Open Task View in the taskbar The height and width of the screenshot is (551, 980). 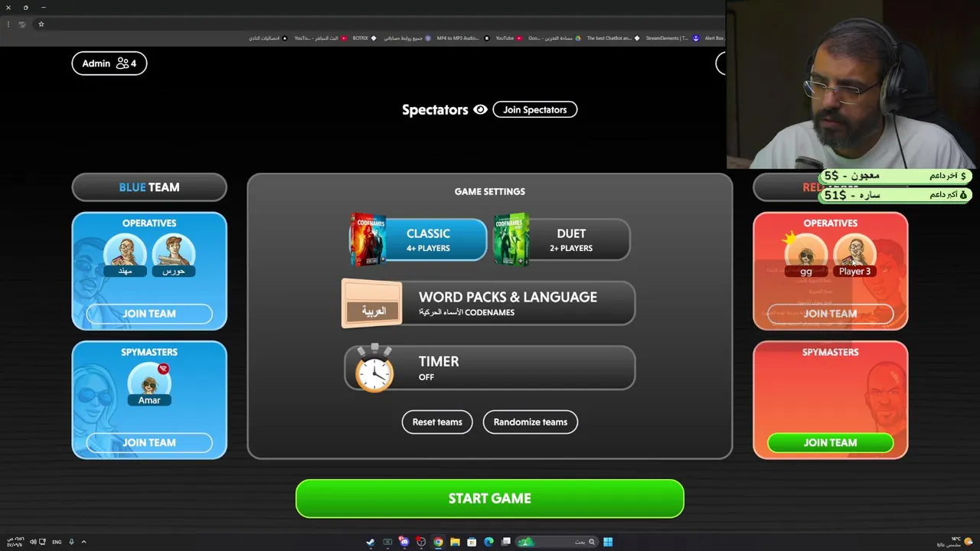(506, 542)
